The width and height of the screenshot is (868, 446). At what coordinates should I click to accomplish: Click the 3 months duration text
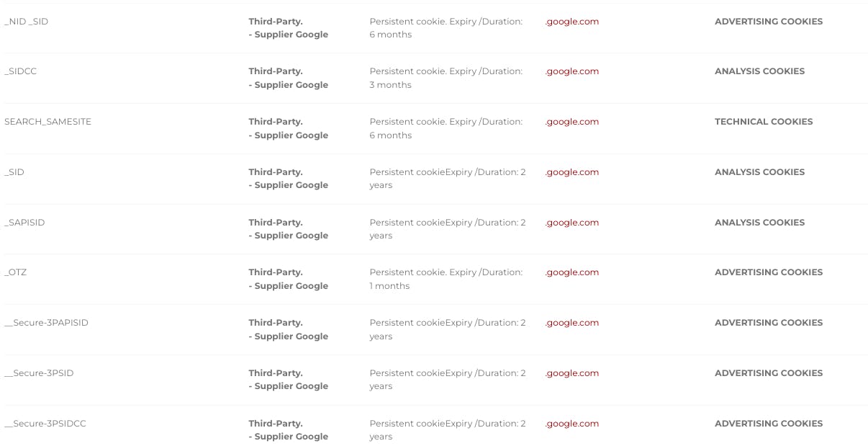click(x=390, y=85)
